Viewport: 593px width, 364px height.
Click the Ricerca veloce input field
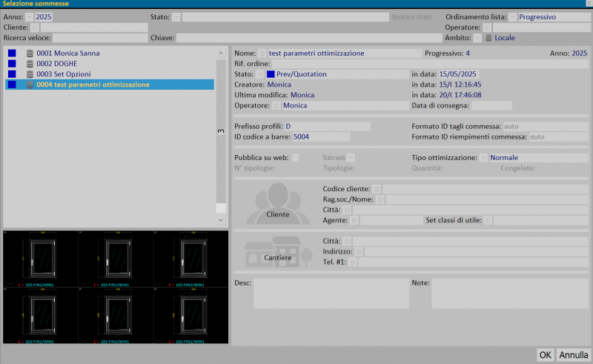point(100,38)
